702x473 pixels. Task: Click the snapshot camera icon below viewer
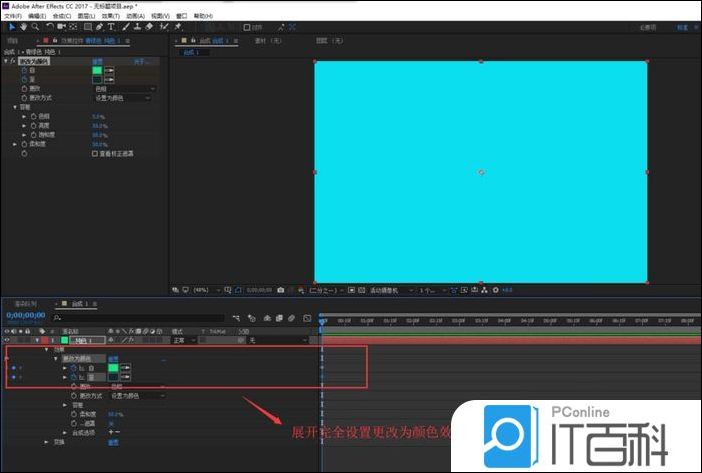click(281, 290)
